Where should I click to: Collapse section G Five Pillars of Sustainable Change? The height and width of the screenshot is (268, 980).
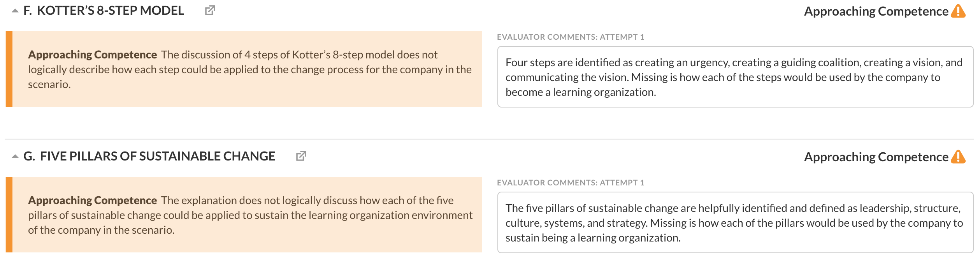click(x=15, y=157)
